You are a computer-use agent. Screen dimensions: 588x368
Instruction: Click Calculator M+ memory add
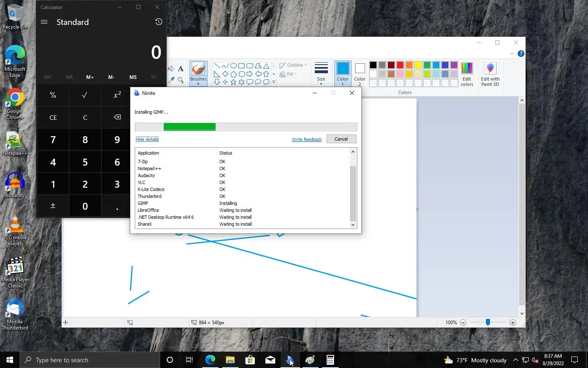(x=90, y=77)
